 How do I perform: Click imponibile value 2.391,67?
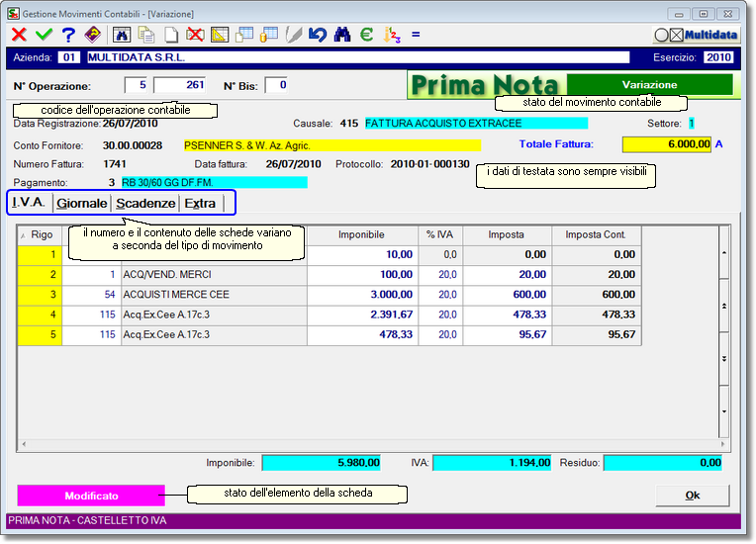pos(362,315)
